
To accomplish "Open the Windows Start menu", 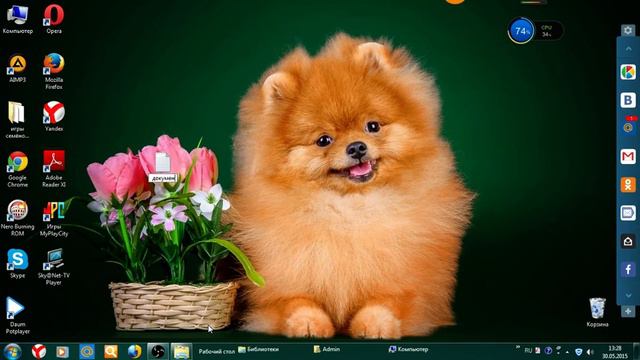I will (12, 351).
